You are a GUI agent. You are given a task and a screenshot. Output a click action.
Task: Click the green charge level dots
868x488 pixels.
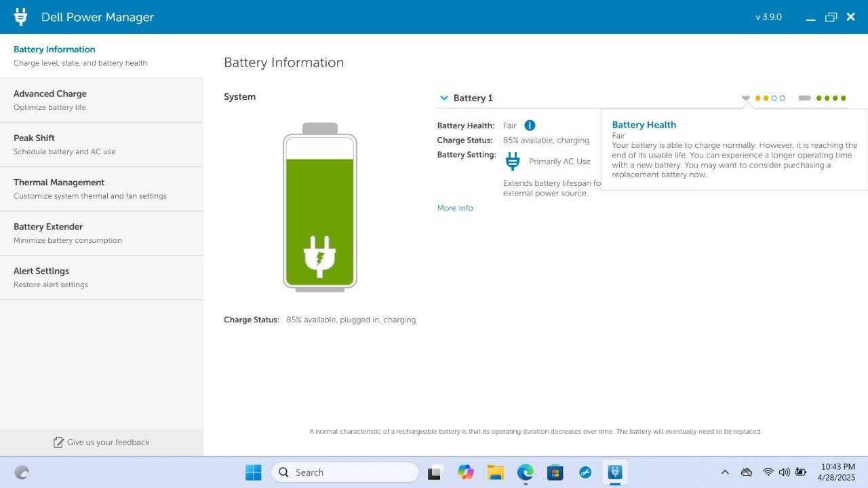tap(831, 98)
